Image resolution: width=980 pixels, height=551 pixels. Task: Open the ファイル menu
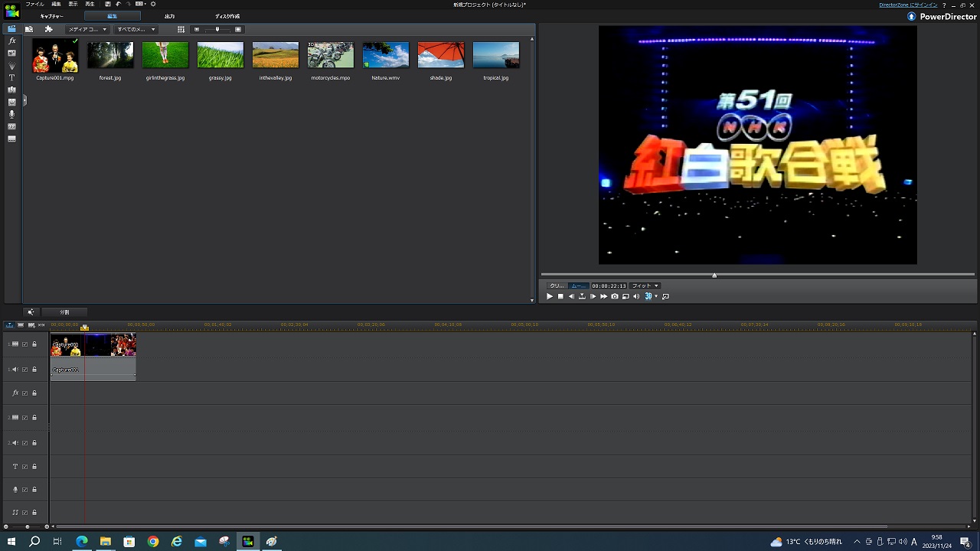pyautogui.click(x=34, y=5)
